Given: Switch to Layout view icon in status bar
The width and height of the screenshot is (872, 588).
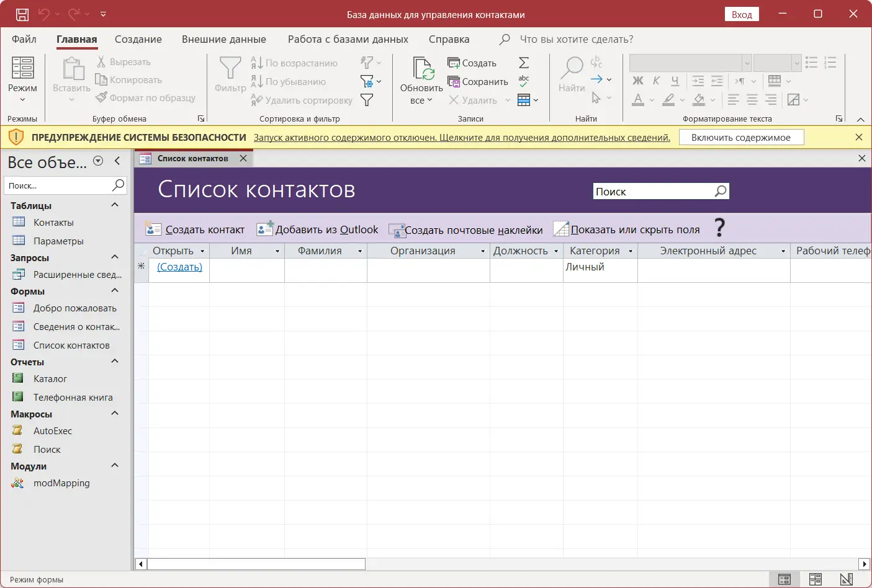Looking at the screenshot, I should pos(816,579).
